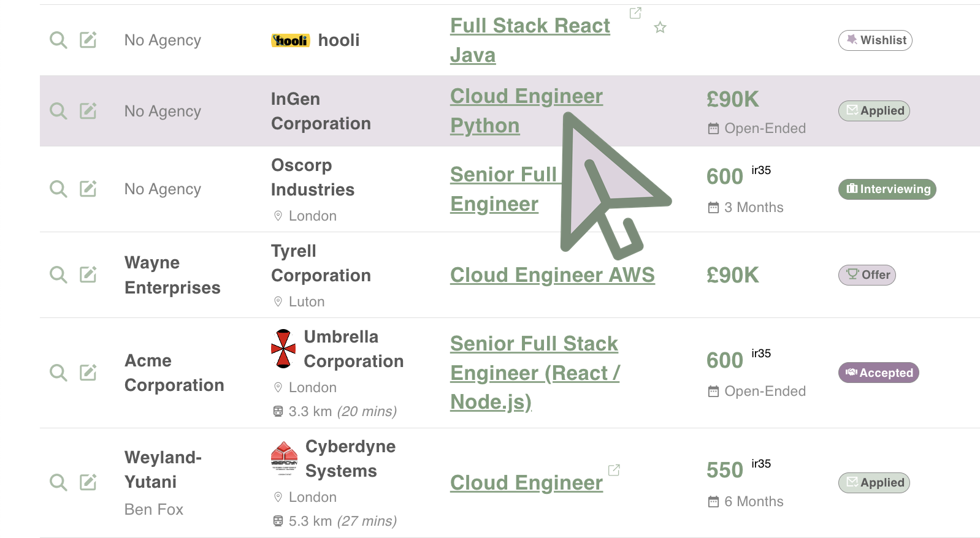Click No Agency in the hooli row
This screenshot has height=538, width=980.
point(163,40)
